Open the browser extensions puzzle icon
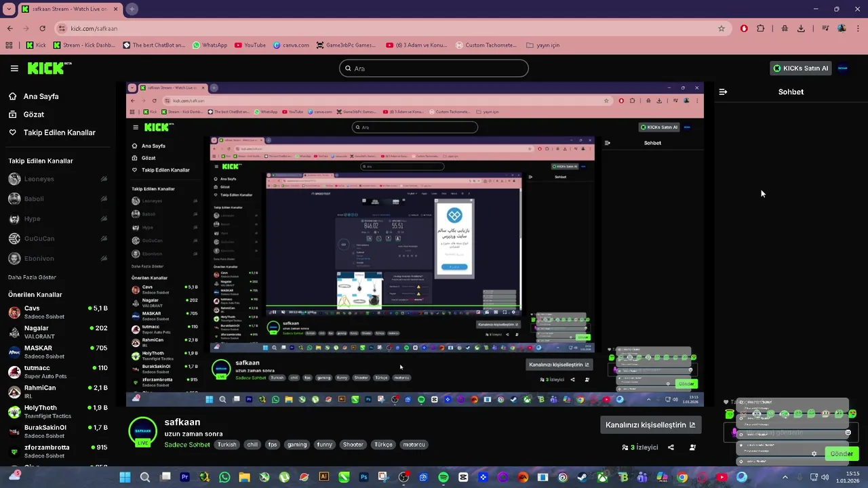Viewport: 868px width, 488px height. (x=760, y=28)
